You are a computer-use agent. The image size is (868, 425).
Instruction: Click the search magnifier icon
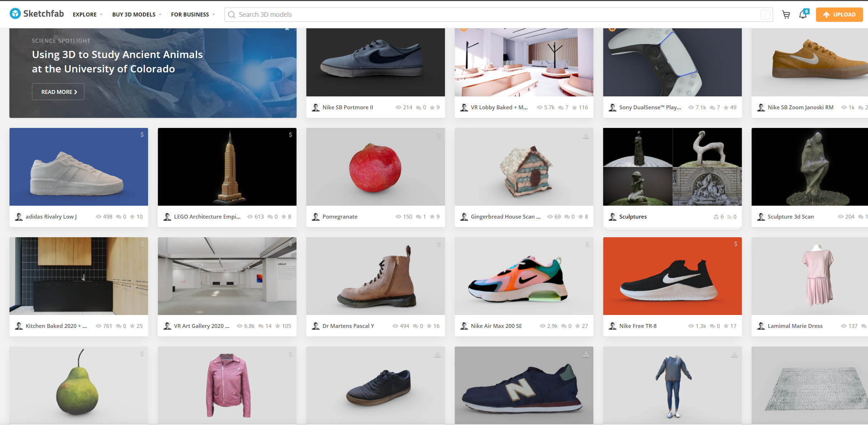(232, 15)
